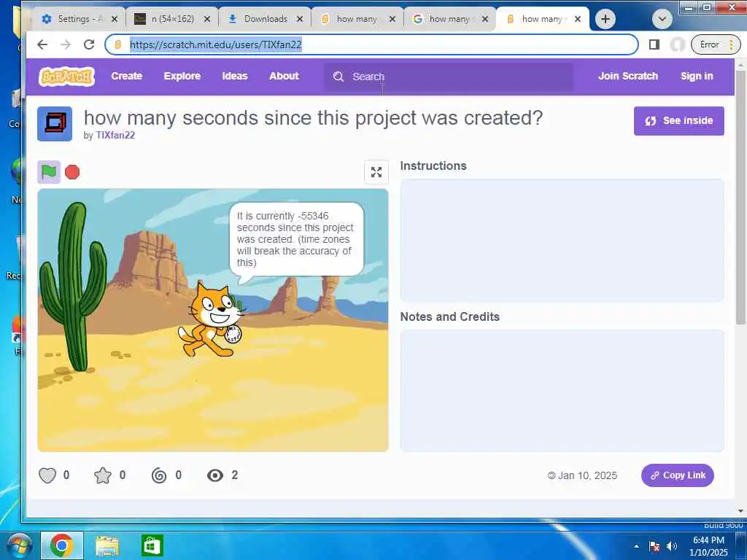
Task: Open File Explorer from taskbar
Action: point(107,545)
